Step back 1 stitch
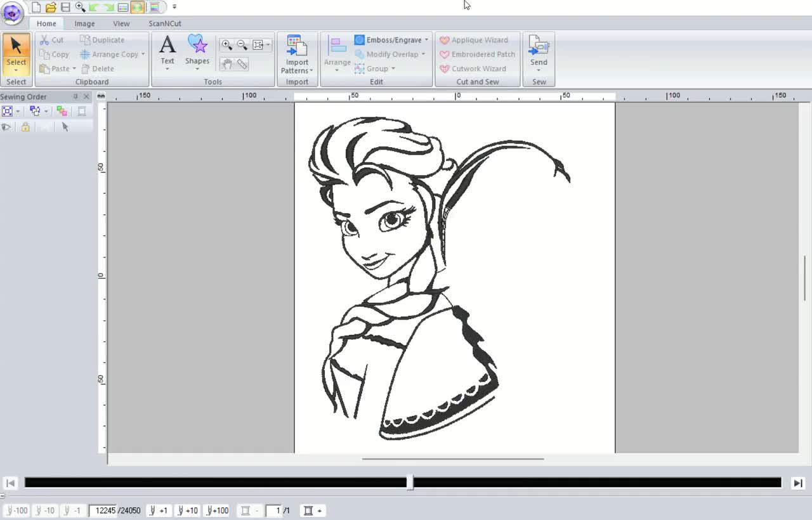This screenshot has width=812, height=520. (x=72, y=510)
